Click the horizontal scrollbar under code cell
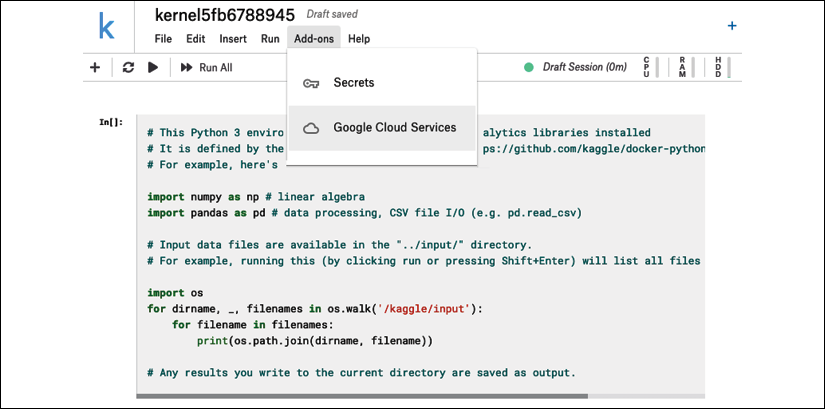The width and height of the screenshot is (825, 409). click(362, 396)
